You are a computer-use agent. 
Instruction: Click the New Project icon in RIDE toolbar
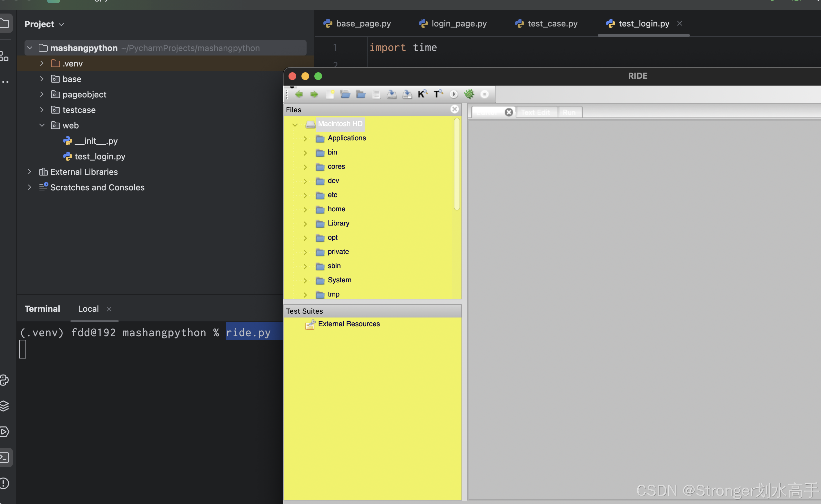click(330, 94)
